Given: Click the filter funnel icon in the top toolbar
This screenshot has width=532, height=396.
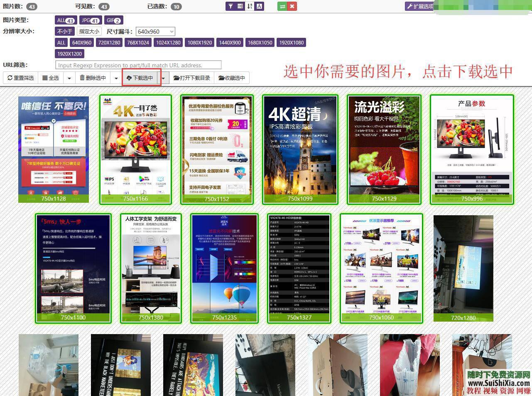Looking at the screenshot, I should pos(230,5).
